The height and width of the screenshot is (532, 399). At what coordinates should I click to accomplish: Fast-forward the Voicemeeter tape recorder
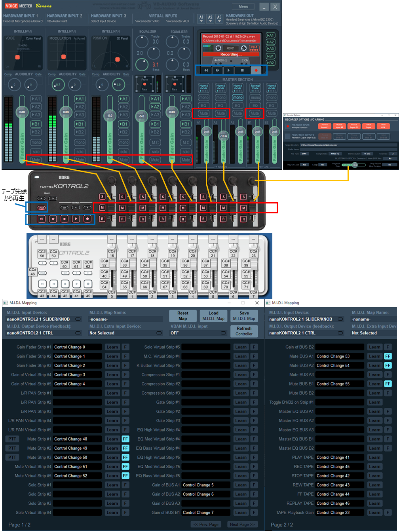pos(217,70)
